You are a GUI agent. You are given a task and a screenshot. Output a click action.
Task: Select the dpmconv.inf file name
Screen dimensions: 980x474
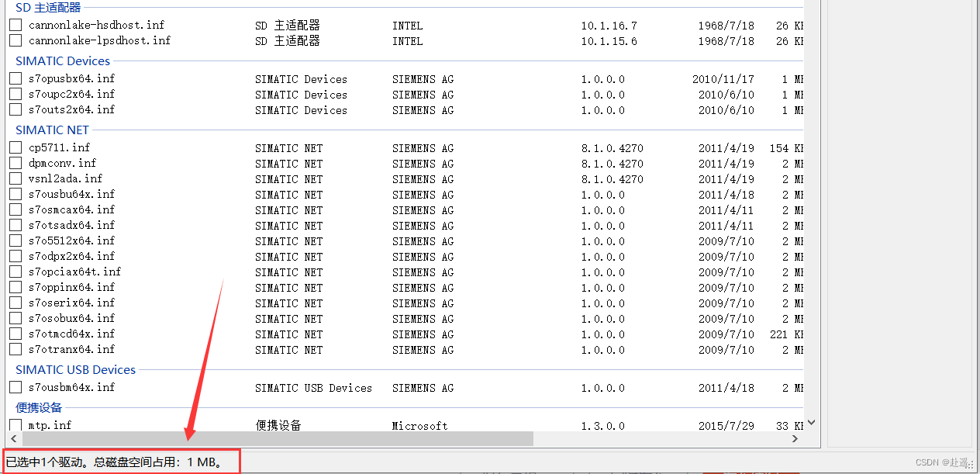click(63, 163)
